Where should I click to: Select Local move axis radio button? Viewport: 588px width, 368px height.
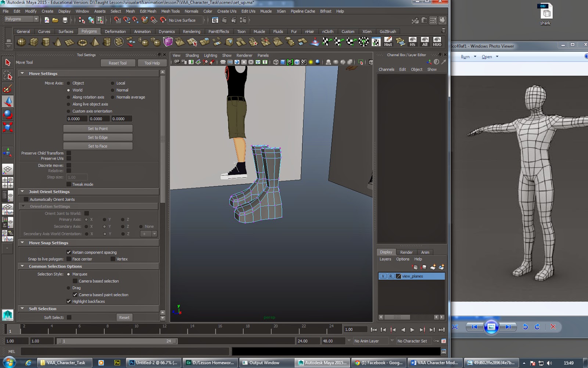(x=112, y=83)
